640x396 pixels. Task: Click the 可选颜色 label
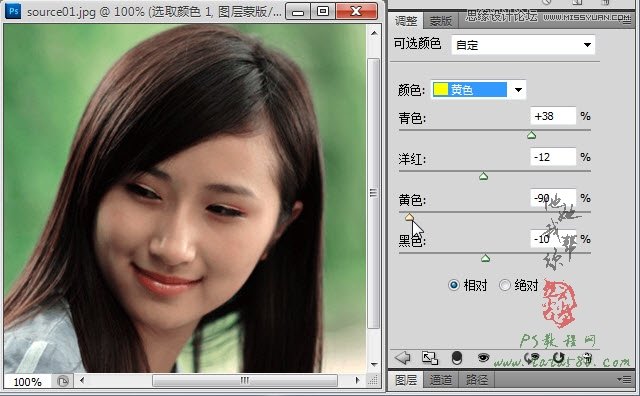[x=417, y=43]
